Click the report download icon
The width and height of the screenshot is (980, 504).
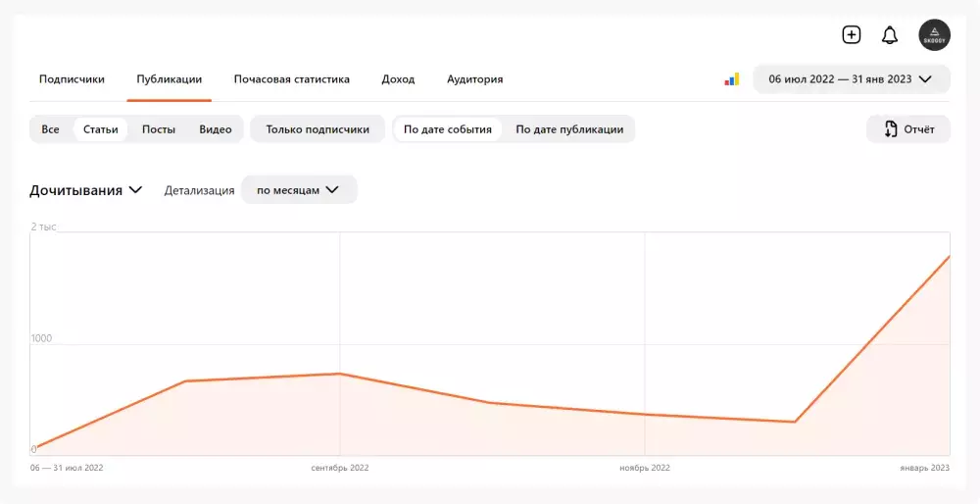coord(891,129)
